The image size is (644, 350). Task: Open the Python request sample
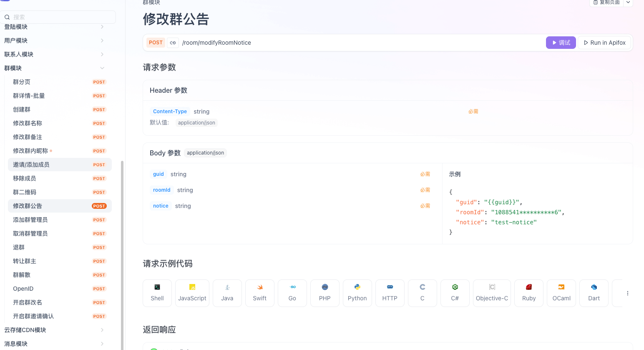(357, 293)
